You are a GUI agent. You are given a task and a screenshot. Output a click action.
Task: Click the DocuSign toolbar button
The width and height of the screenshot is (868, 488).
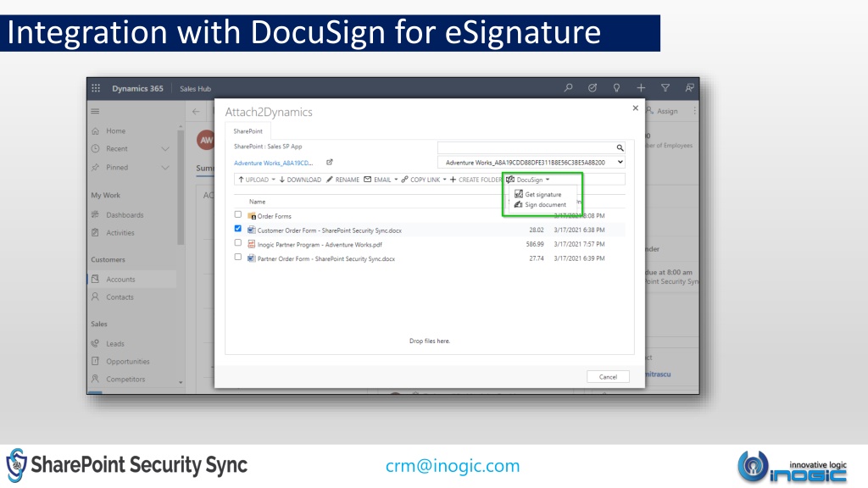point(527,180)
